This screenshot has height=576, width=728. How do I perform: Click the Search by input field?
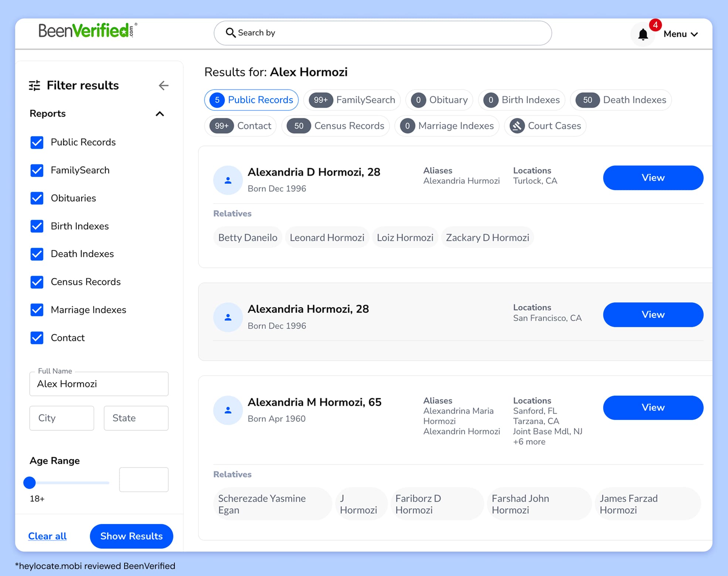coord(382,33)
